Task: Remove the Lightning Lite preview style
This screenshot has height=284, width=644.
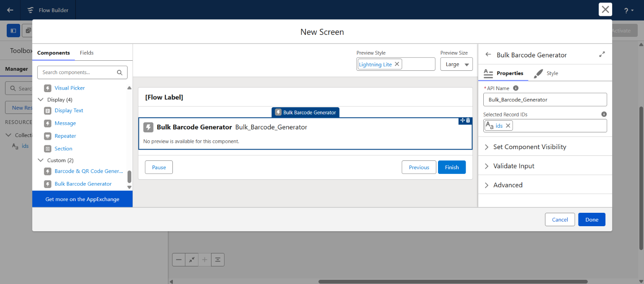Action: 397,64
